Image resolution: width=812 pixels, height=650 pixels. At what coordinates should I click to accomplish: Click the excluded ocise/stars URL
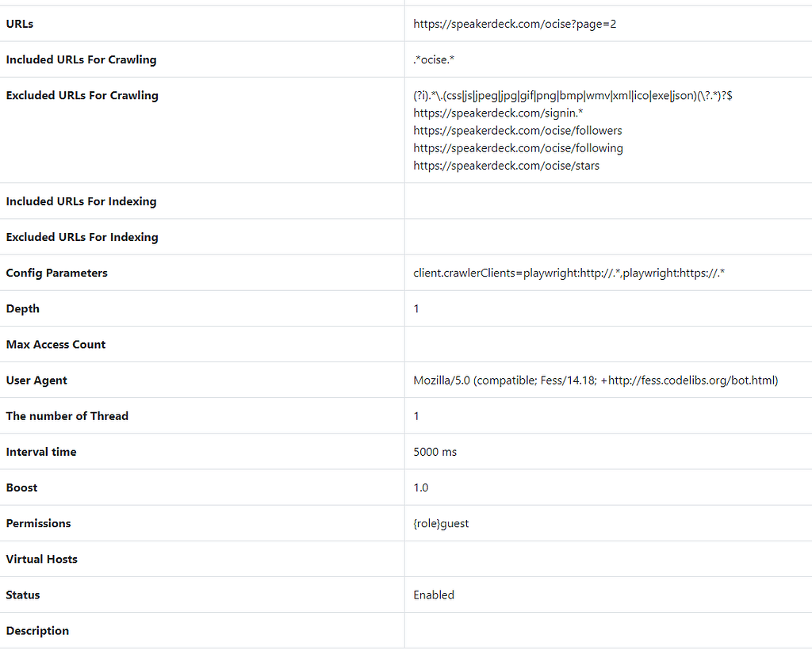pos(506,166)
